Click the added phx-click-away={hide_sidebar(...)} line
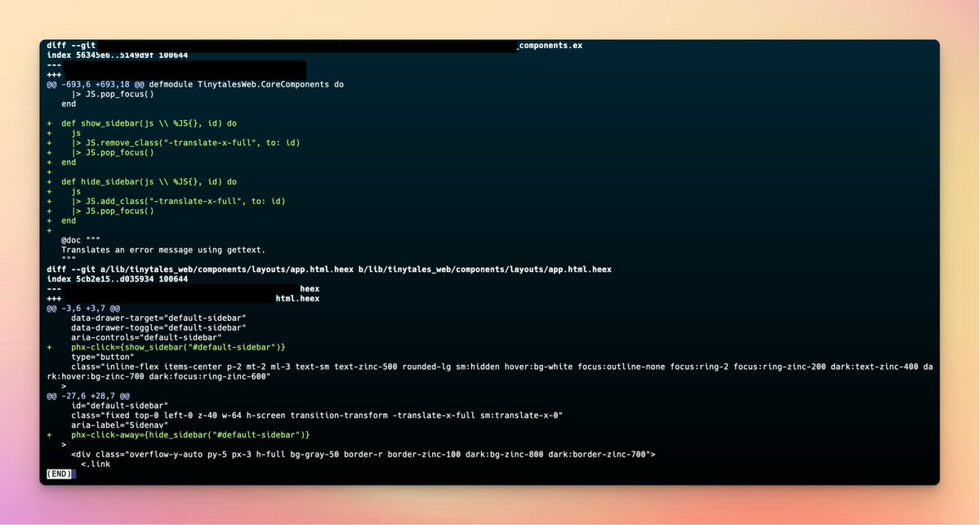Screen dimensions: 980x525 190,434
